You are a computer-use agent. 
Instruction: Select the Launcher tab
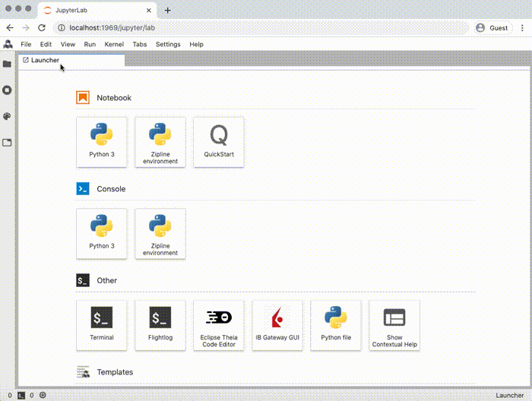point(44,60)
